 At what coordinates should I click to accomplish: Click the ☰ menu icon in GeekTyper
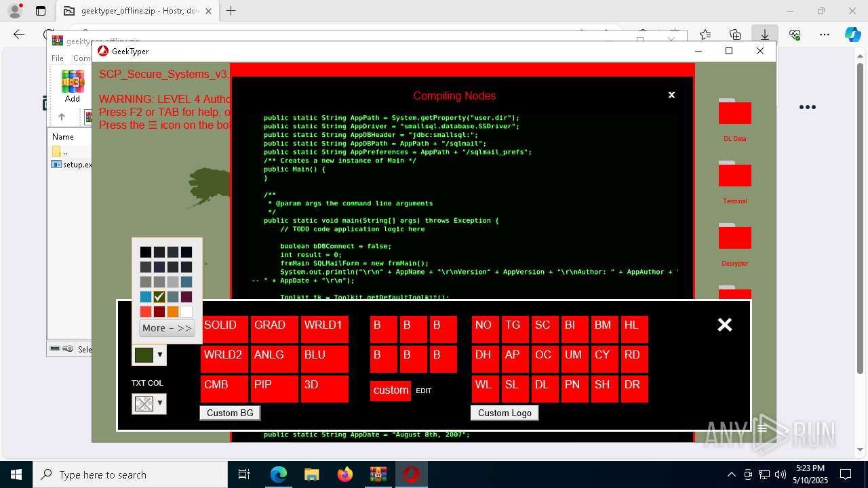(762, 428)
